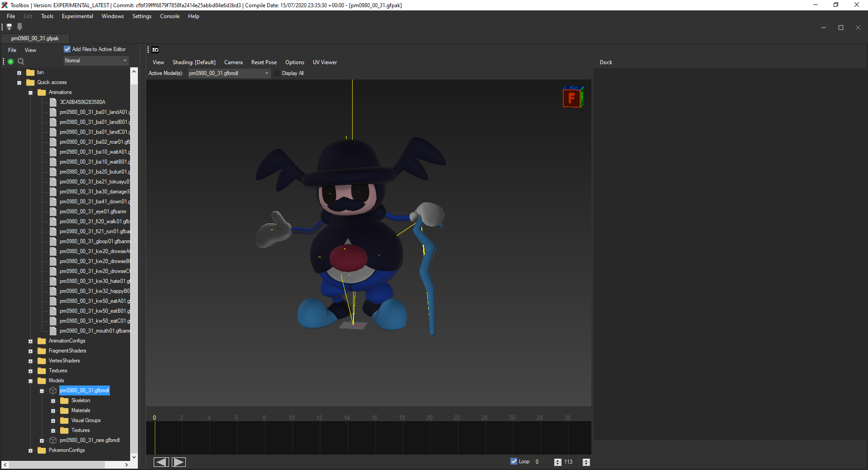868x470 pixels.
Task: Click the save floppy disk icon
Action: pyautogui.click(x=9, y=27)
